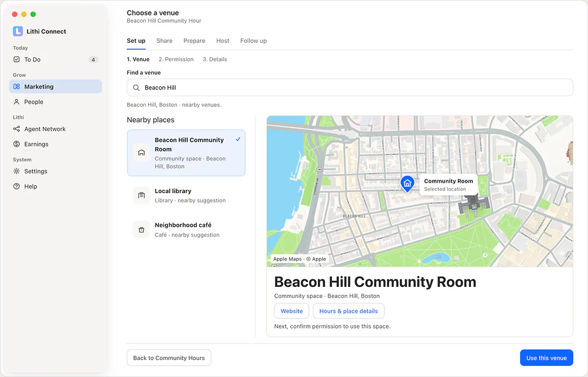The width and height of the screenshot is (588, 377).
Task: Click the 'Beacon Hill, Boston · nearby venues.' text
Action: pos(174,105)
